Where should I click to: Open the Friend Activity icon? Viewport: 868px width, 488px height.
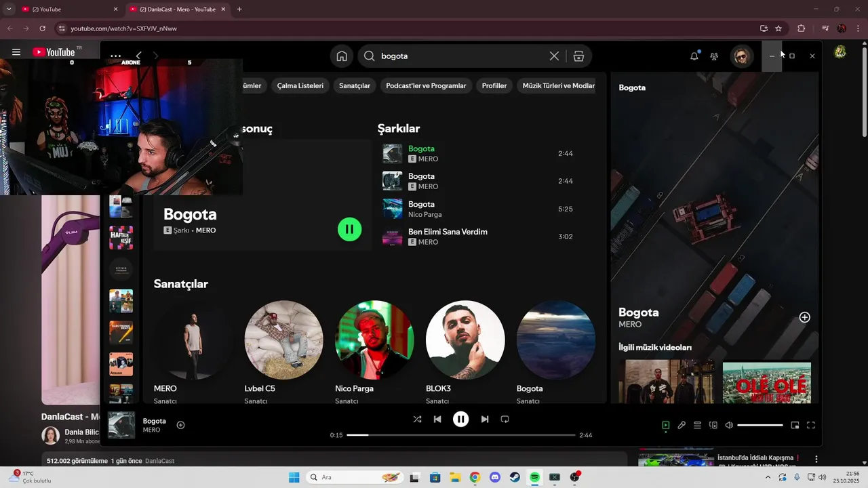pyautogui.click(x=714, y=56)
